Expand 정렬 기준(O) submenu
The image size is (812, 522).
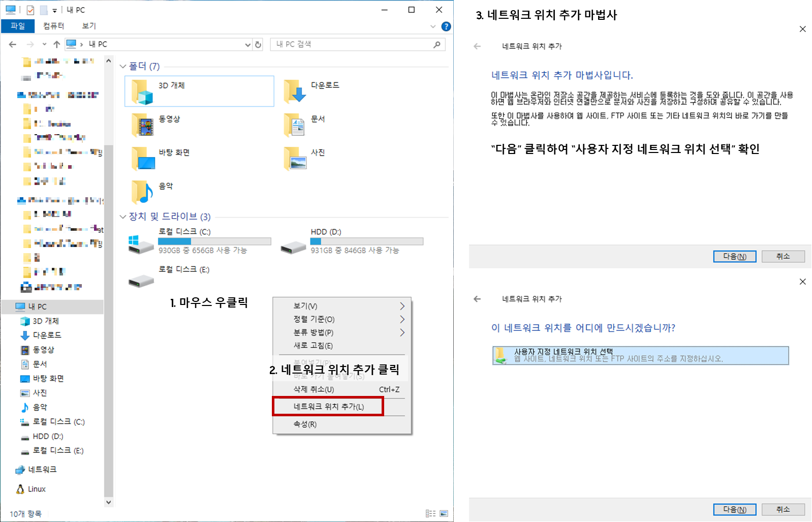click(402, 319)
